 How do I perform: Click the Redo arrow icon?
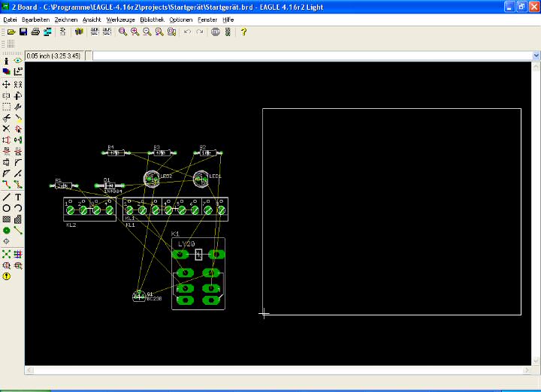(199, 32)
